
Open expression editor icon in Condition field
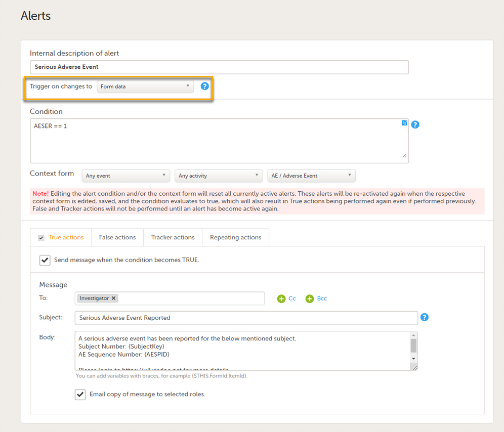pyautogui.click(x=404, y=123)
